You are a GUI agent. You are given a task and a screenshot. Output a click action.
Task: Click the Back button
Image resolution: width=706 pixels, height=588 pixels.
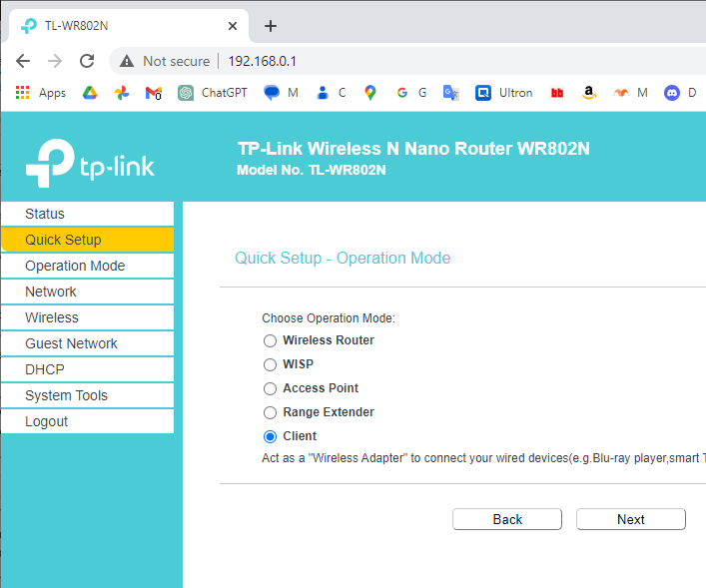pos(507,519)
